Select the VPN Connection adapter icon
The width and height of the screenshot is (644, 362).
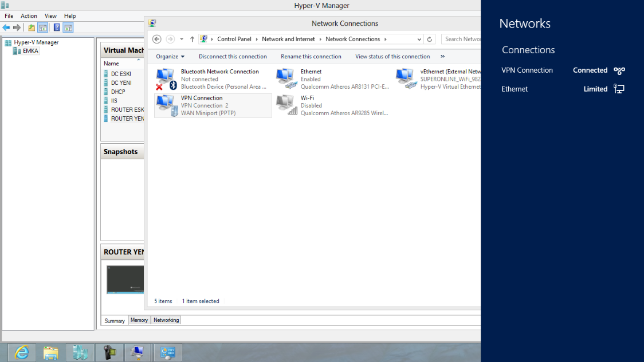pyautogui.click(x=167, y=105)
